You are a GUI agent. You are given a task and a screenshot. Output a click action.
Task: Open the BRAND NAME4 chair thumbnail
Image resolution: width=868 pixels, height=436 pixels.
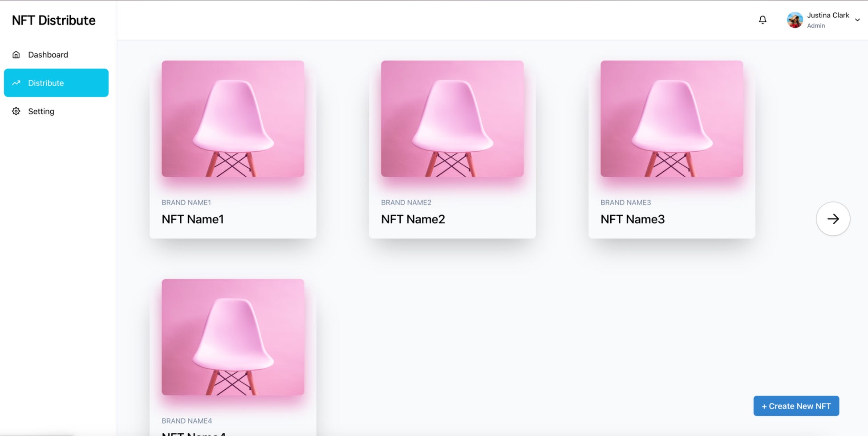coord(233,337)
